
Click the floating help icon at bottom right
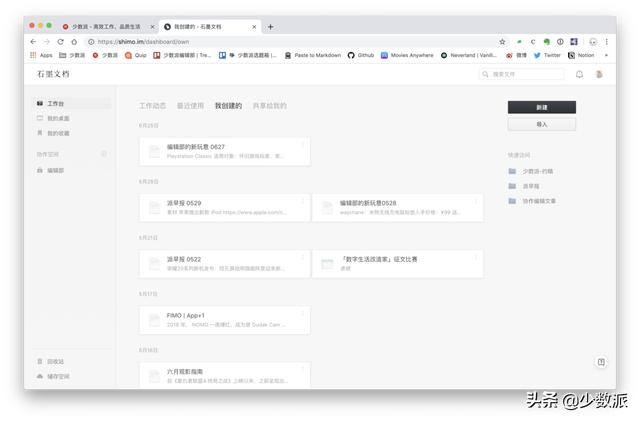[601, 362]
